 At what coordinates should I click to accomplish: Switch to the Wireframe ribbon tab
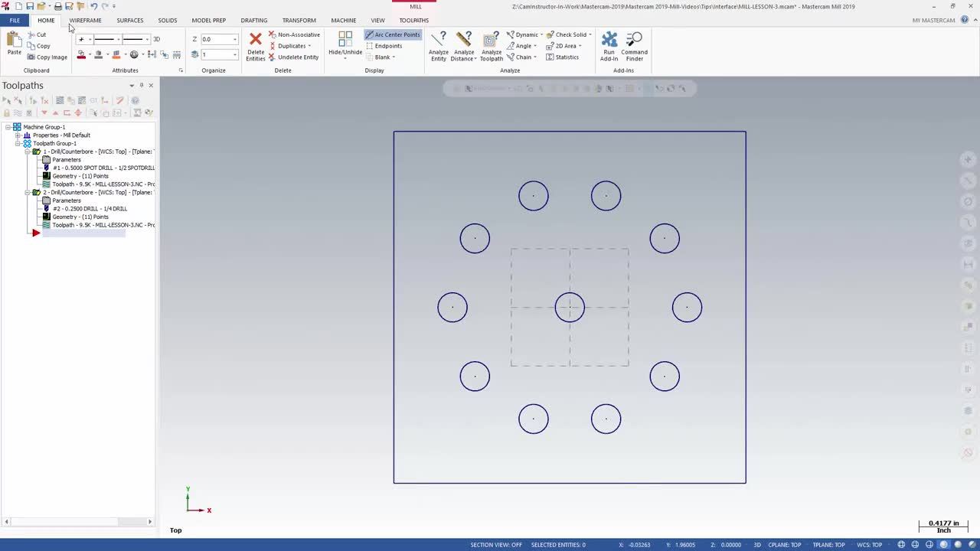coord(85,20)
